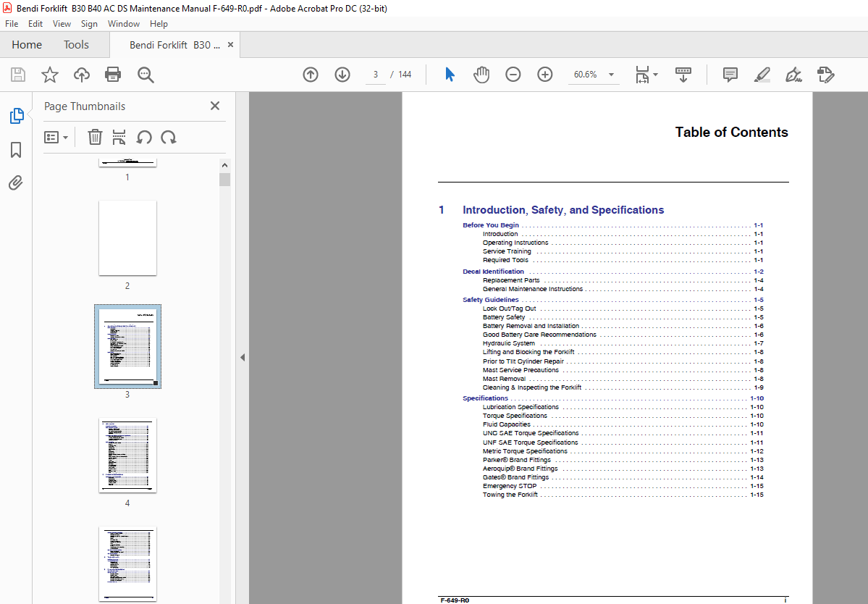Screen dimensions: 868x604
Task: Select the Highlight text tool
Action: [x=762, y=75]
